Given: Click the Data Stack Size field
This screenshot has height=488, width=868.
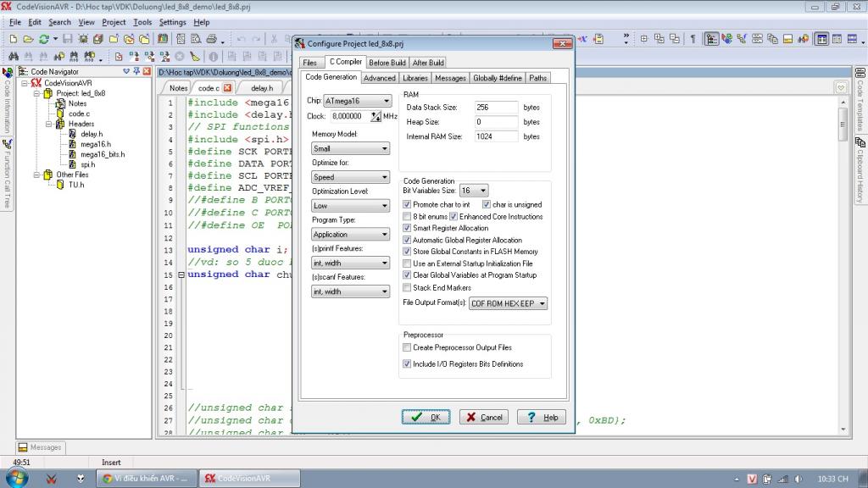Looking at the screenshot, I should (496, 108).
